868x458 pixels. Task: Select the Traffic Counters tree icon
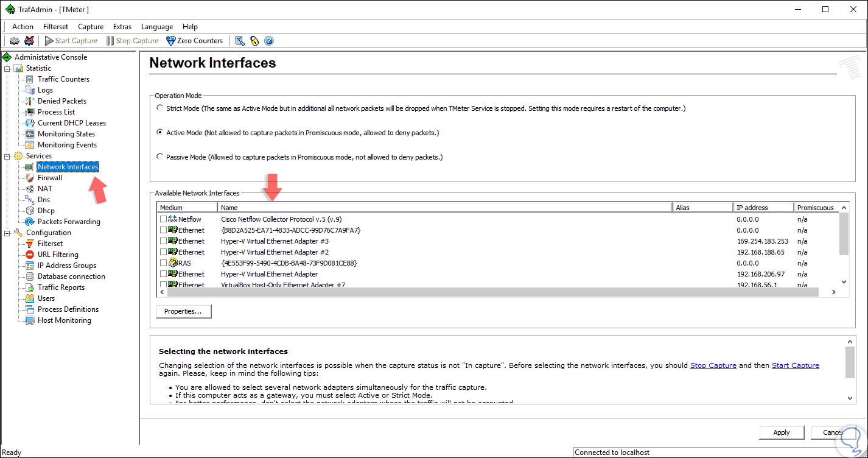[30, 79]
